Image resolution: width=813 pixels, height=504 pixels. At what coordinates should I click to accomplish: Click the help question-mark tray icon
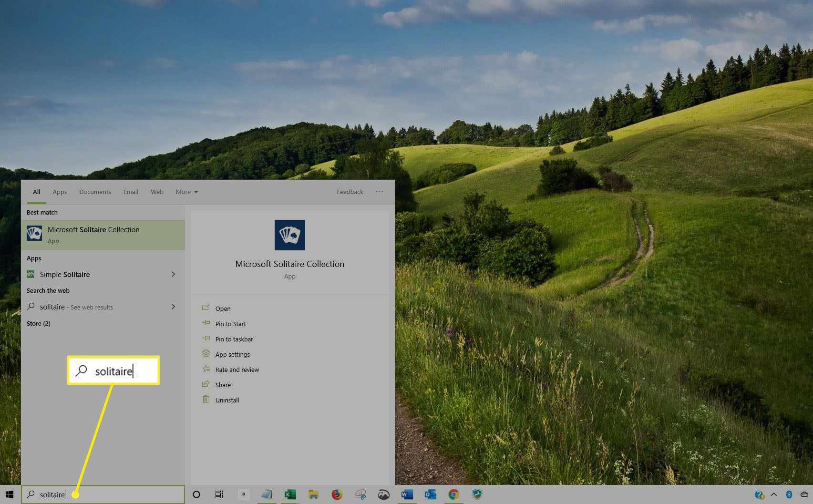tap(760, 494)
